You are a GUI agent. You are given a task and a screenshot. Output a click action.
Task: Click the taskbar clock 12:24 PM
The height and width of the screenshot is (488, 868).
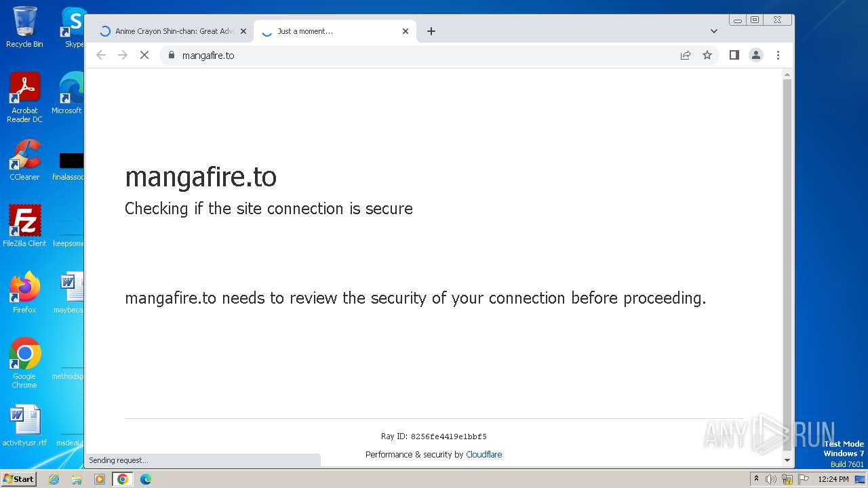(833, 479)
